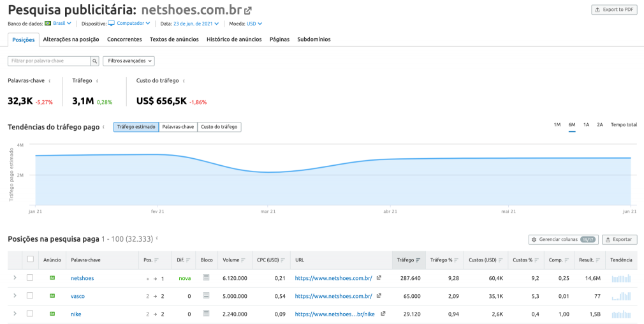Click info icon next to Custo do tráfego
The image size is (644, 324).
(184, 81)
